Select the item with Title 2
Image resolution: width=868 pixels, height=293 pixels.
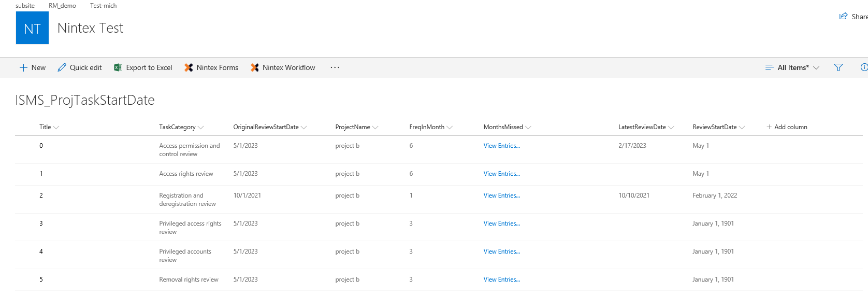[41, 196]
